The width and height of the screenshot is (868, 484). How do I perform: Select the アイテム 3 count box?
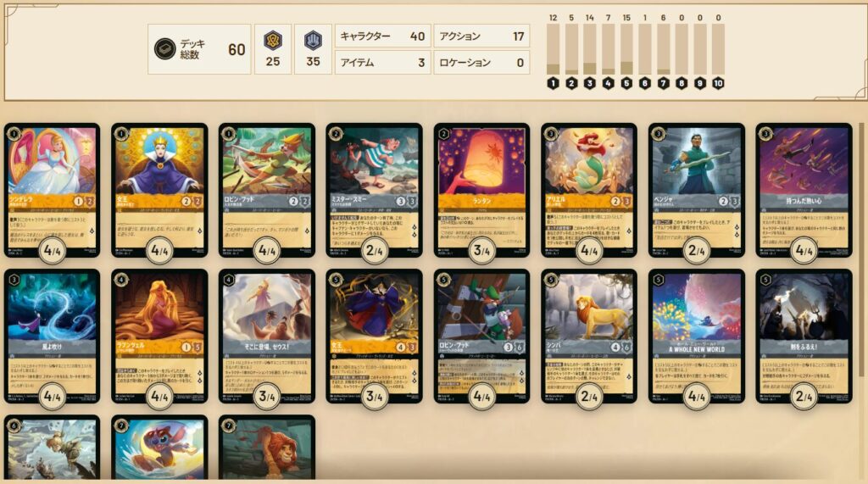382,63
